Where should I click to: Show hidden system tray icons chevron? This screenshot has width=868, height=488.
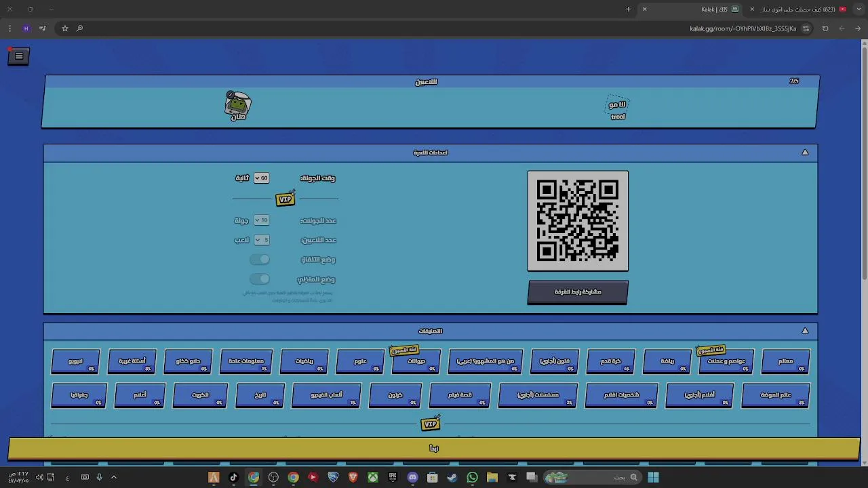pos(114,477)
